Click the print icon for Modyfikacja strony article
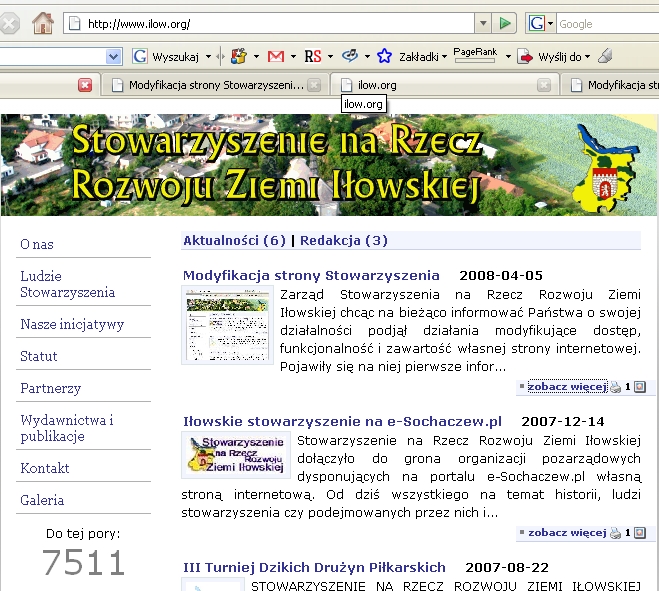659x591 pixels. (615, 387)
